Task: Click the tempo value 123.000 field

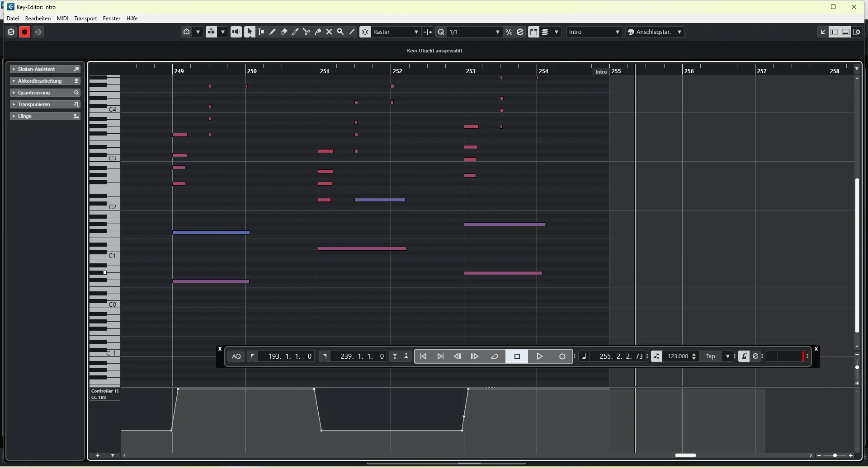Action: click(x=678, y=356)
